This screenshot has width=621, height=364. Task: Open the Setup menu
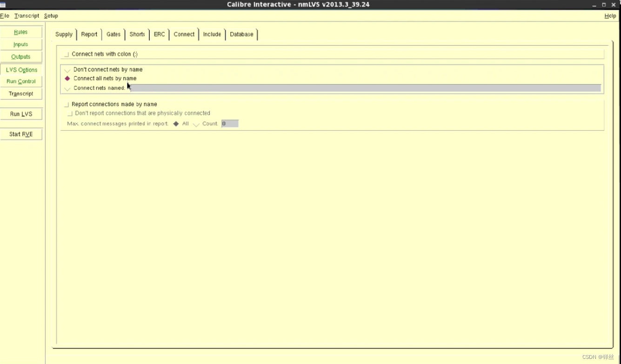[51, 16]
